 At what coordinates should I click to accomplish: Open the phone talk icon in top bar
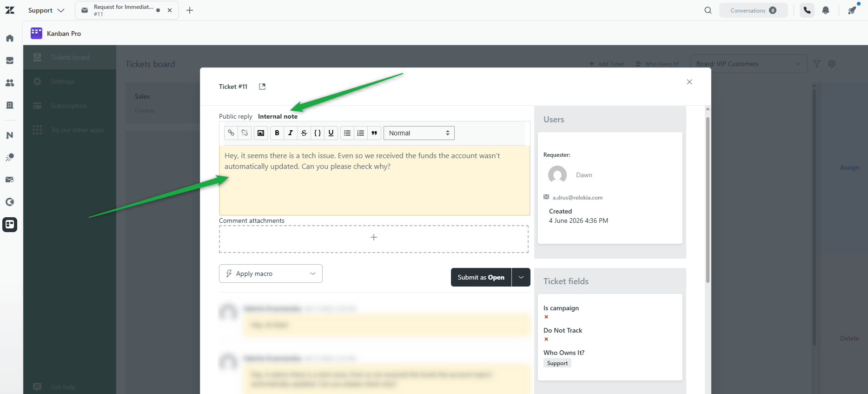(x=807, y=10)
